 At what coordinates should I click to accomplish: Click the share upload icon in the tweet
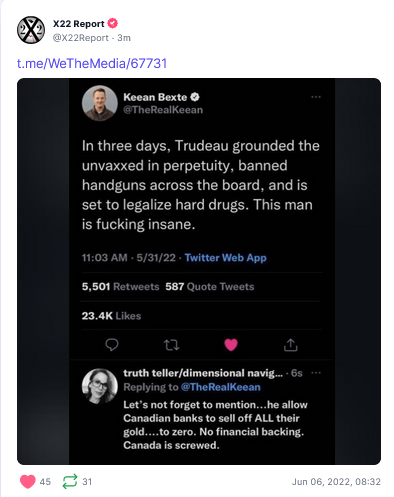click(x=290, y=345)
